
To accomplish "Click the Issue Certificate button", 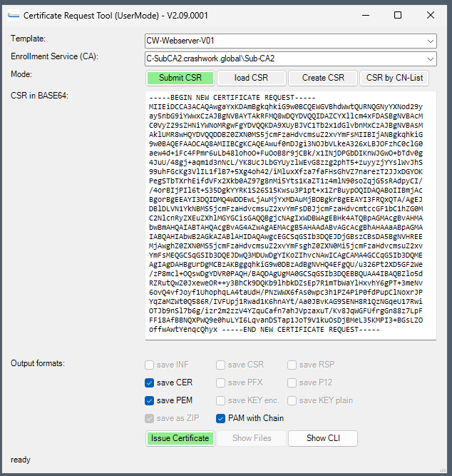I will pyautogui.click(x=180, y=438).
